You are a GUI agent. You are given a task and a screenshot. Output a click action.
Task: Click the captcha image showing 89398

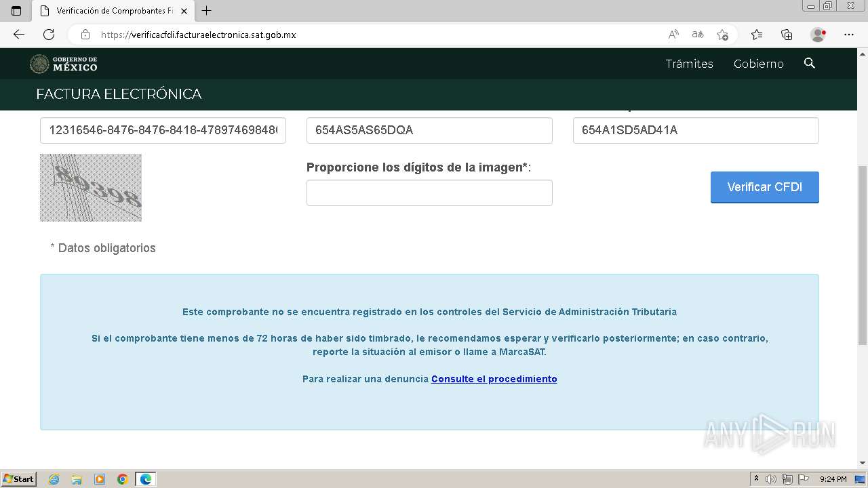(x=91, y=188)
